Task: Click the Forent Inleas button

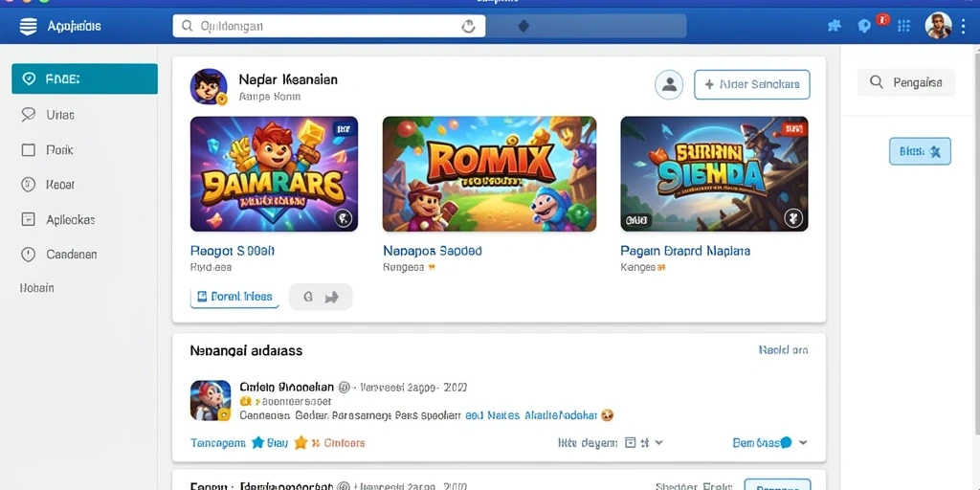Action: click(235, 297)
